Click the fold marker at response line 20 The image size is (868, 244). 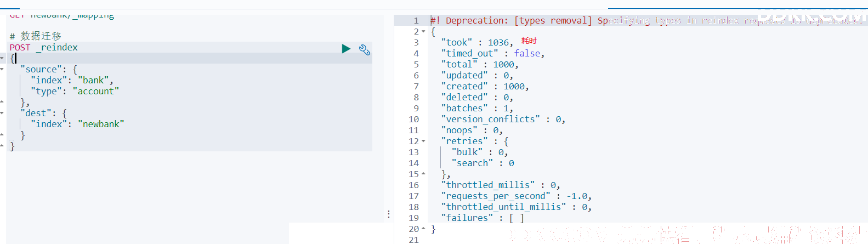423,229
